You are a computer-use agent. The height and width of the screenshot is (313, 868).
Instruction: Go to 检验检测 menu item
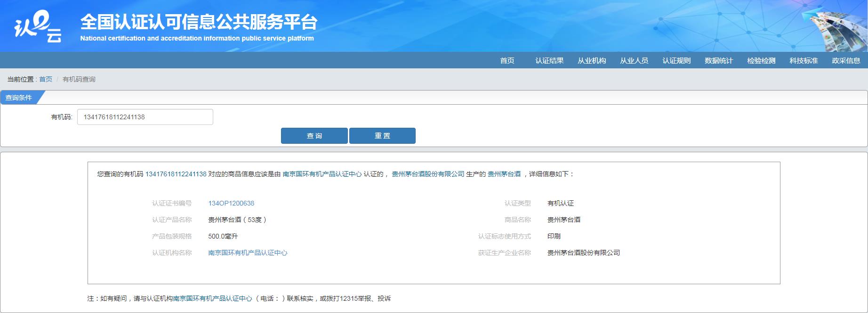[761, 60]
